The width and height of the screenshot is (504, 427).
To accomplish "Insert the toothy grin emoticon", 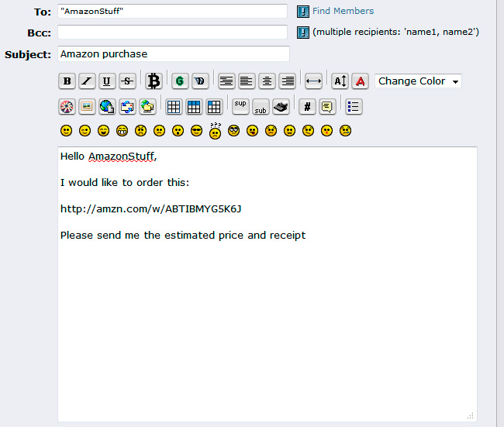I will [x=123, y=131].
